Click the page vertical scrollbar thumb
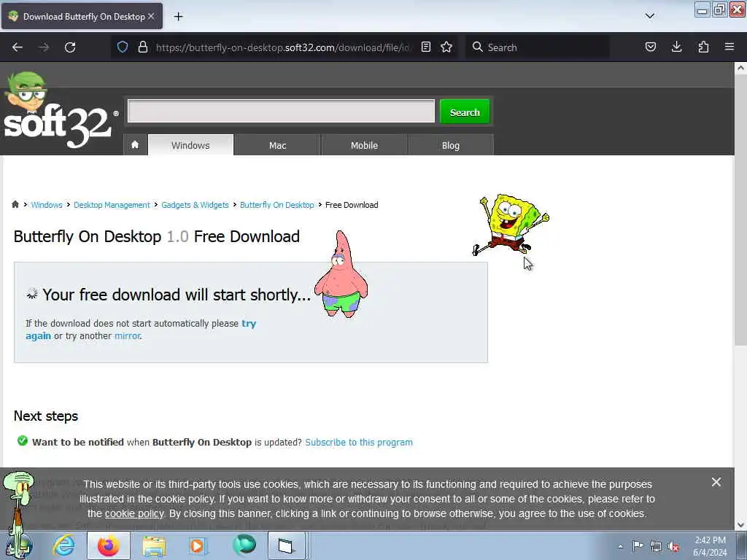This screenshot has height=560, width=747. 740,209
